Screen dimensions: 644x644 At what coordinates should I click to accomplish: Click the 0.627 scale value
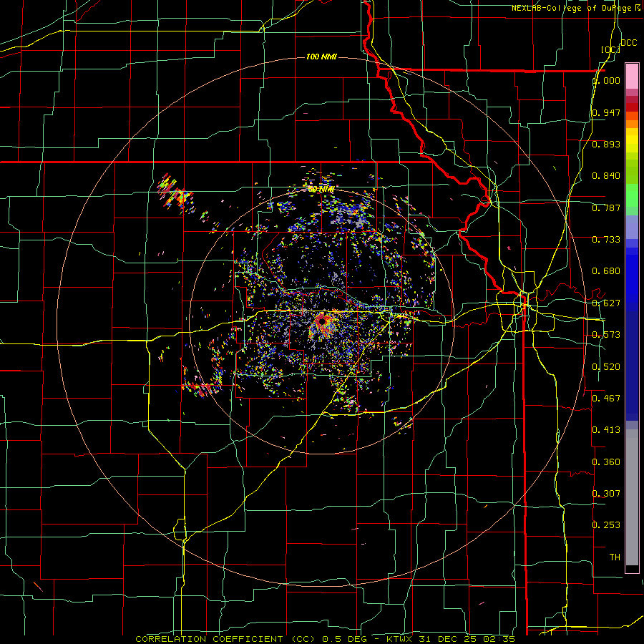click(606, 303)
